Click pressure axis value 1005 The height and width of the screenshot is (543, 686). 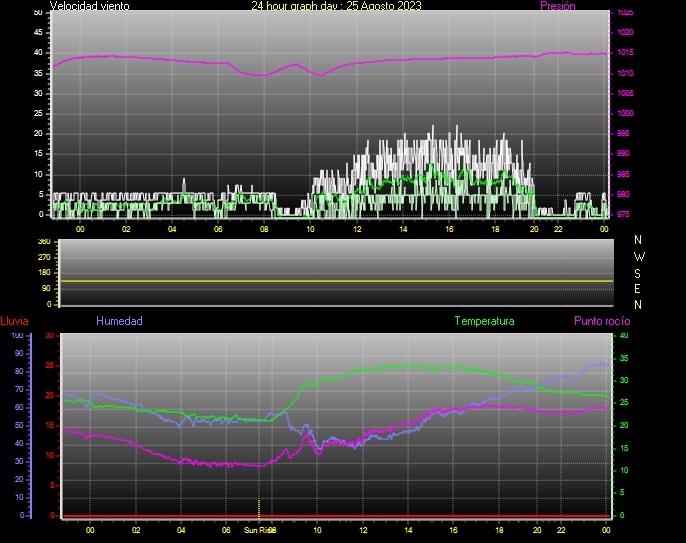pyautogui.click(x=625, y=93)
